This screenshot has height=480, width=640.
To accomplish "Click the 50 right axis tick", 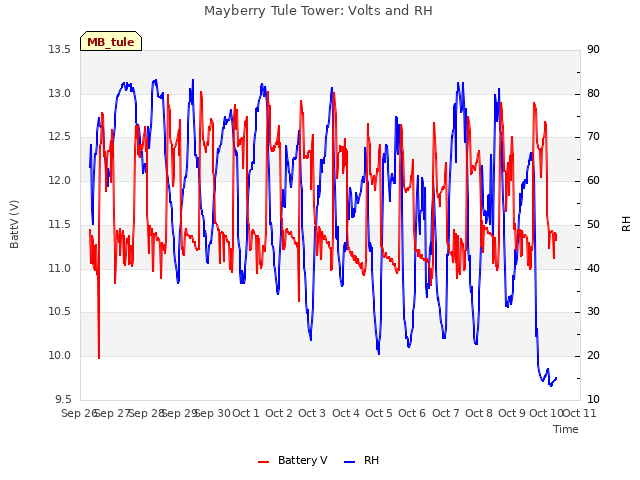I will click(x=593, y=224).
